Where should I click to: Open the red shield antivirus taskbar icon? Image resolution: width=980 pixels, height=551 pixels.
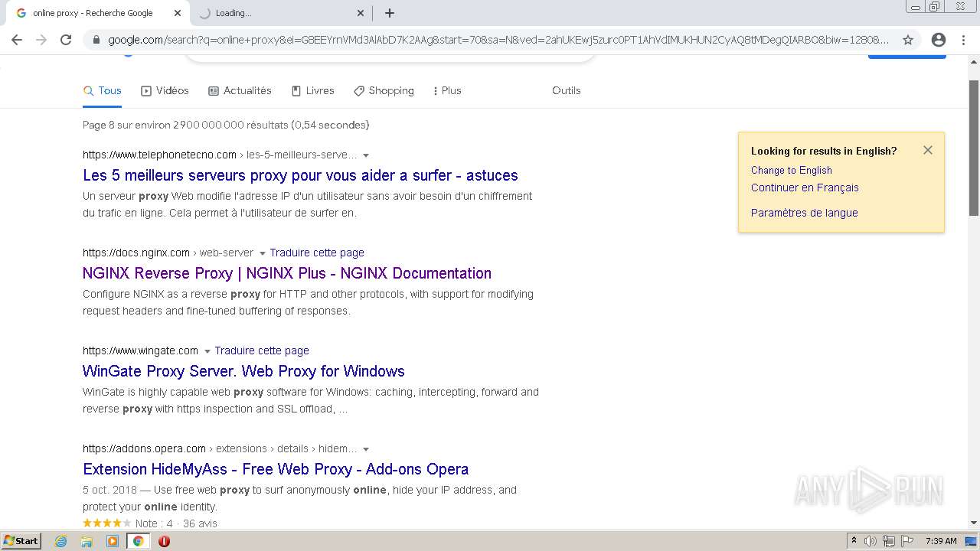(x=164, y=541)
